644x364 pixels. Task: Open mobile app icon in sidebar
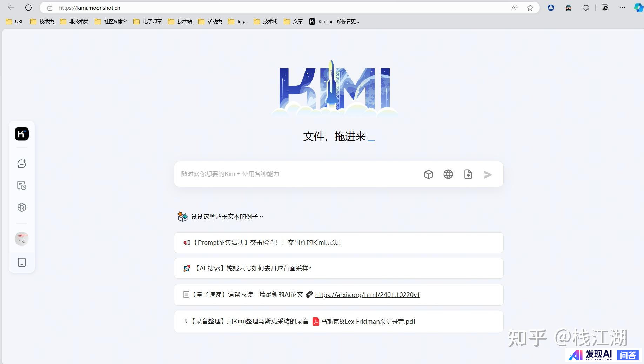[22, 262]
